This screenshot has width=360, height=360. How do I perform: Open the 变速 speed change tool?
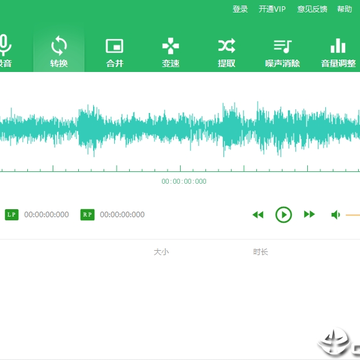[170, 53]
